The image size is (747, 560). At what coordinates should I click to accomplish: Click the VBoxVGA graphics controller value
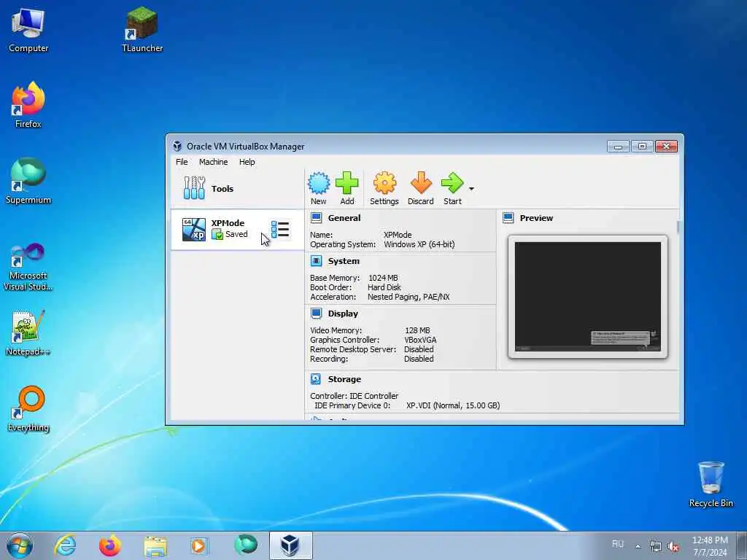[420, 340]
